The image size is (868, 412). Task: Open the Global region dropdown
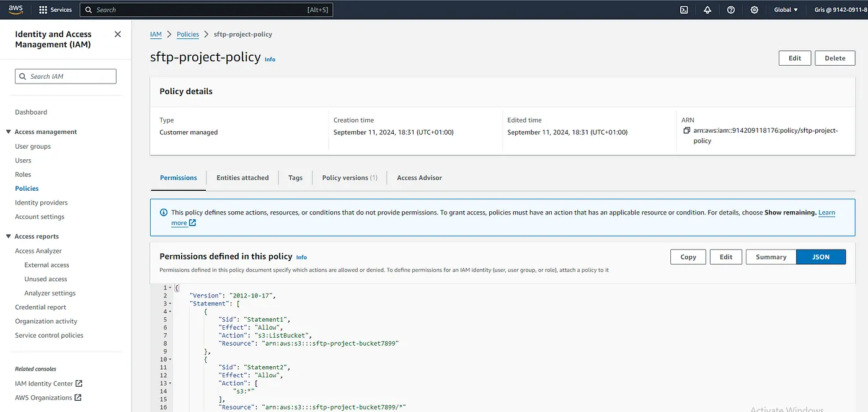(x=786, y=10)
